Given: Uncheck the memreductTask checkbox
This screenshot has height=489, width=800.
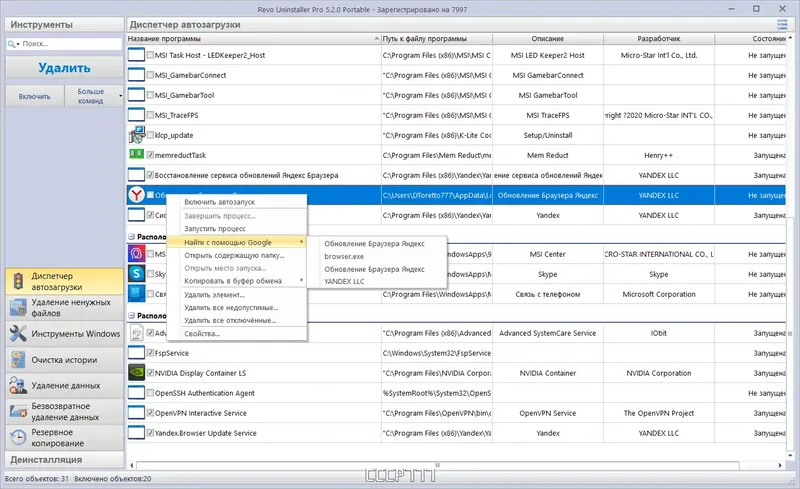Looking at the screenshot, I should 150,155.
